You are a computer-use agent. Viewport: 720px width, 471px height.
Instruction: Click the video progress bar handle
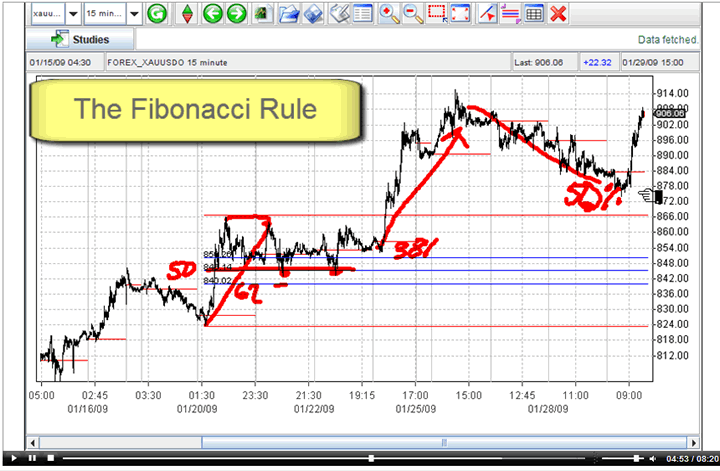coord(371,458)
